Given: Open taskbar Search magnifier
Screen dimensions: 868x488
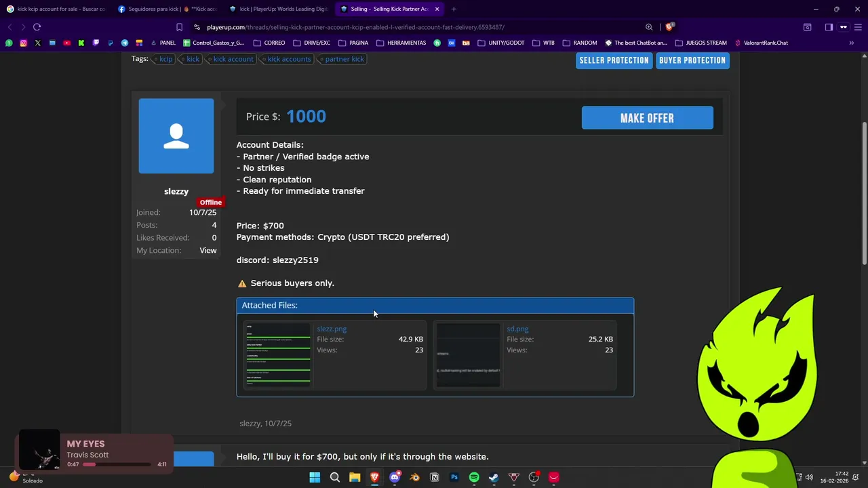Looking at the screenshot, I should click(335, 477).
